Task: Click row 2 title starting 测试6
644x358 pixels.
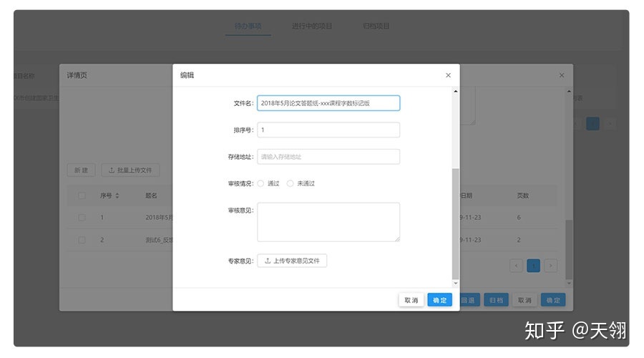Action: pyautogui.click(x=160, y=240)
